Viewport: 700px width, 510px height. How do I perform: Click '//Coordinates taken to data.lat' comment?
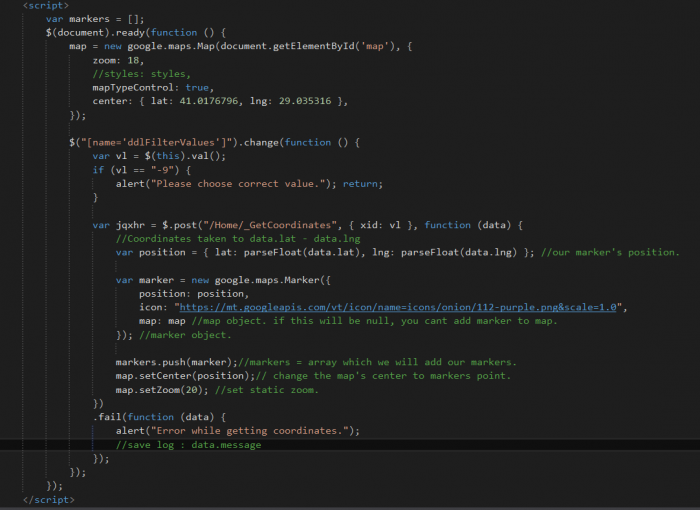(238, 239)
